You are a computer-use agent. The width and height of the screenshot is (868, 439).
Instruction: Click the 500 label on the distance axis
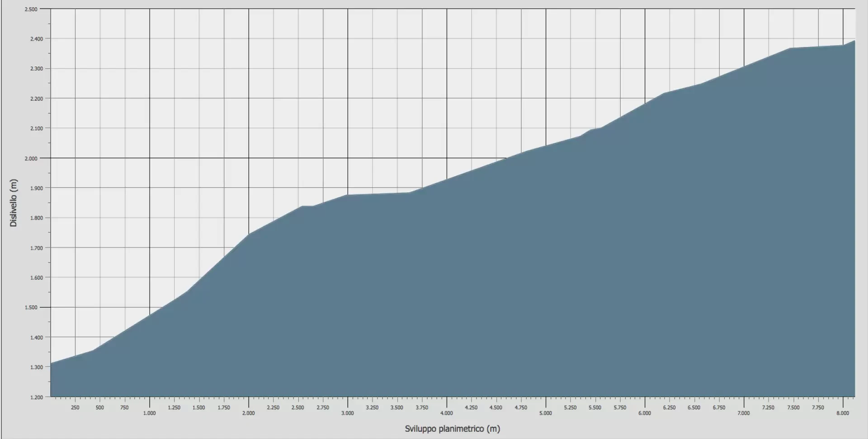pyautogui.click(x=100, y=407)
